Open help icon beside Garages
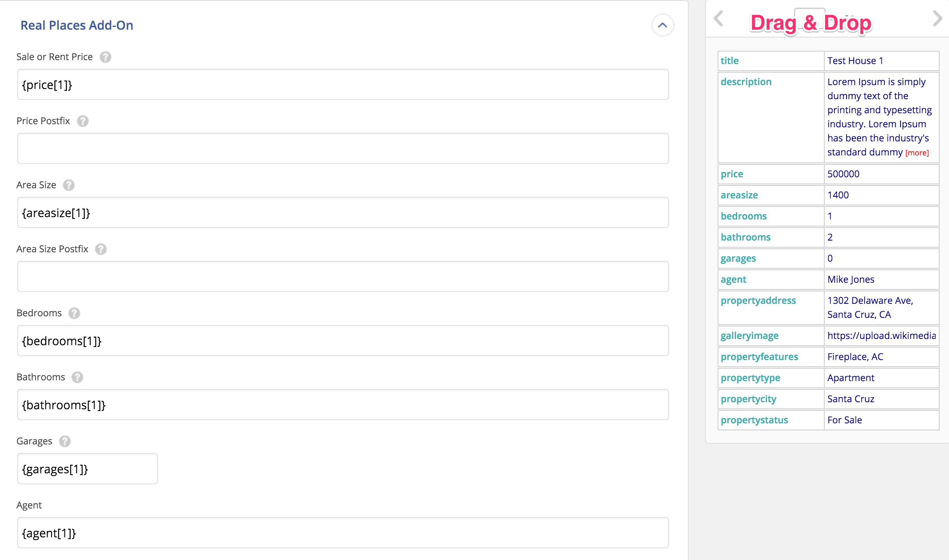This screenshot has width=949, height=560. 65,441
